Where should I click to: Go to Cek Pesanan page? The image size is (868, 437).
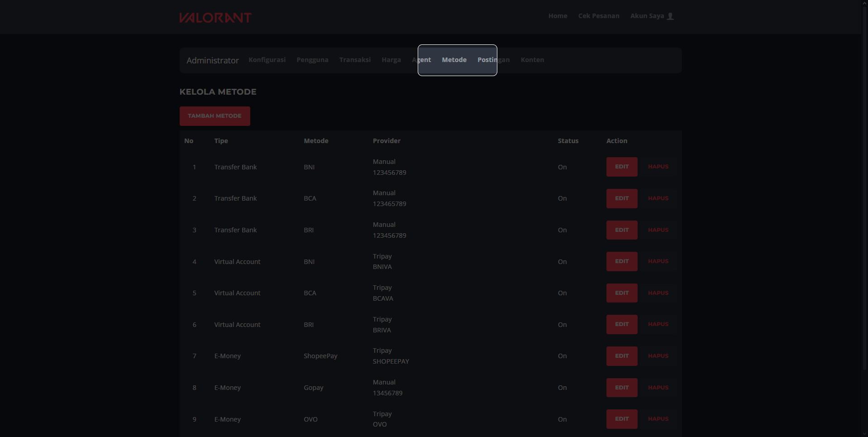tap(599, 16)
